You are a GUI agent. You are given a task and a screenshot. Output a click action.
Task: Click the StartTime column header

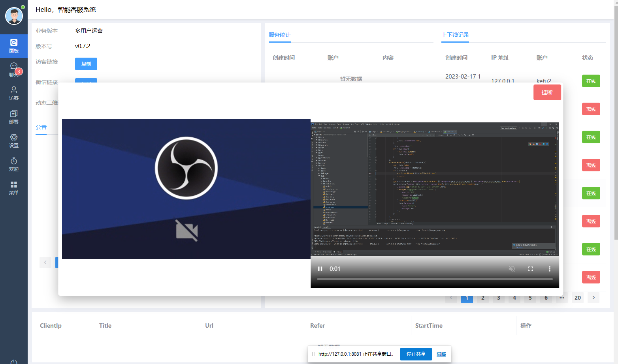tap(429, 326)
